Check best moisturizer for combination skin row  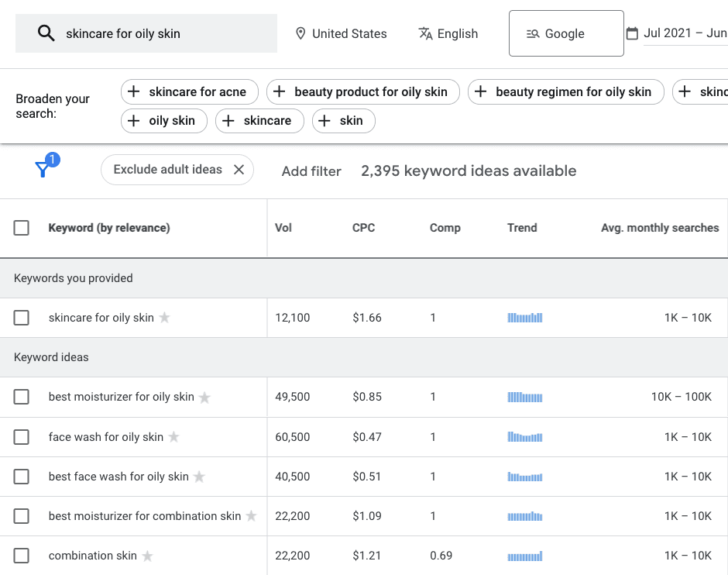click(22, 516)
